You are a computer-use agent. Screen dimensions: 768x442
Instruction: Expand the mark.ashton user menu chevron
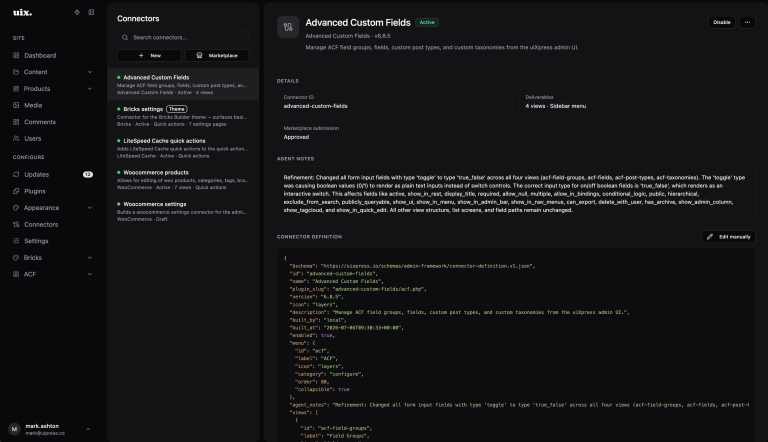pyautogui.click(x=88, y=429)
